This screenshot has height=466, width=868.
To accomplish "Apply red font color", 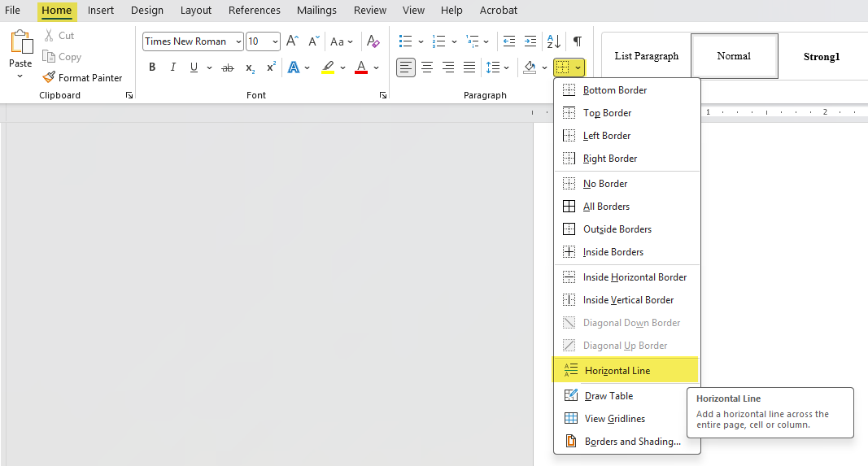I will (x=361, y=68).
